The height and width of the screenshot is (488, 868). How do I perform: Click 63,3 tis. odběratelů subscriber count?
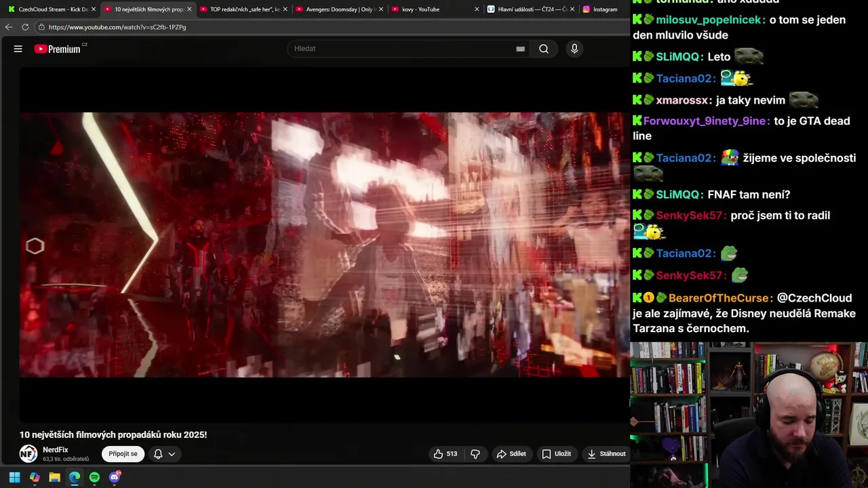pos(66,460)
